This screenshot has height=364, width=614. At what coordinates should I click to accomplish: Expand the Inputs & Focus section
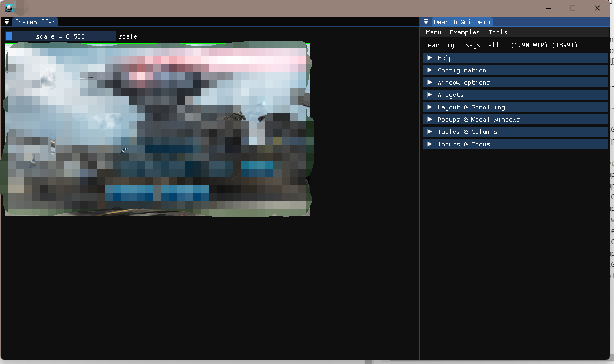tap(515, 144)
